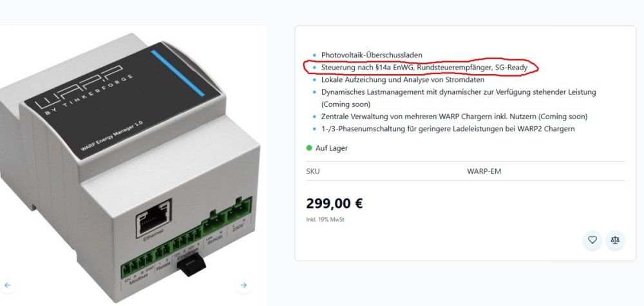The width and height of the screenshot is (644, 306).
Task: Click the Auf Lager availability label
Action: point(332,148)
